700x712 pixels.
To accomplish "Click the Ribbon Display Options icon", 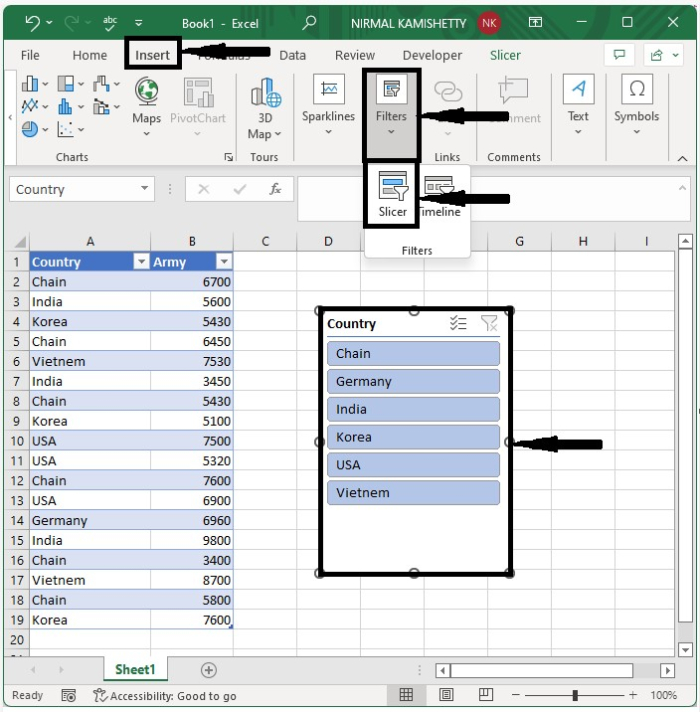I will tap(535, 22).
